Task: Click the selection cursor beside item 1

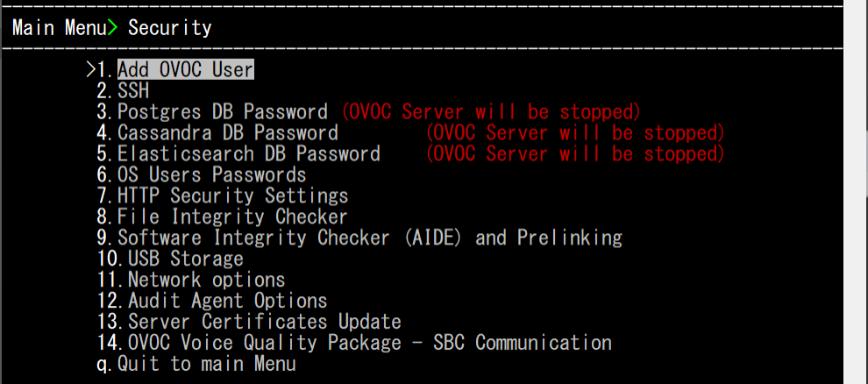Action: pyautogui.click(x=91, y=69)
